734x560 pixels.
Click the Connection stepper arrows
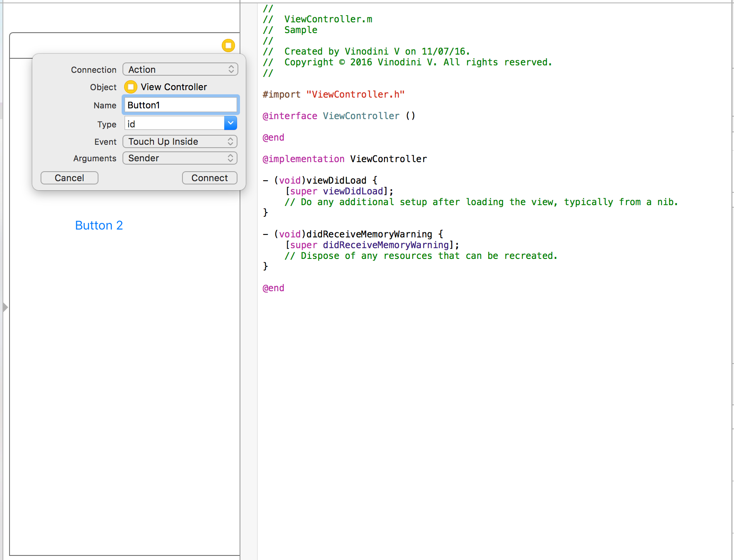(231, 69)
